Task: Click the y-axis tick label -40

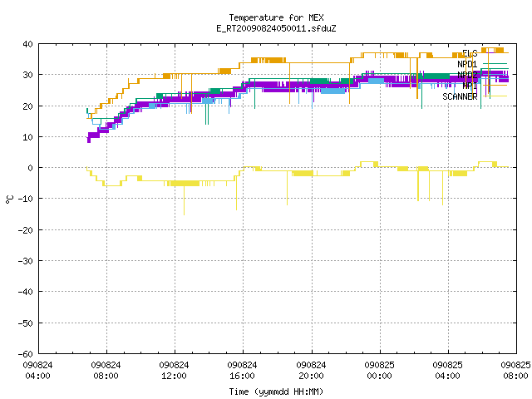Action: point(26,292)
